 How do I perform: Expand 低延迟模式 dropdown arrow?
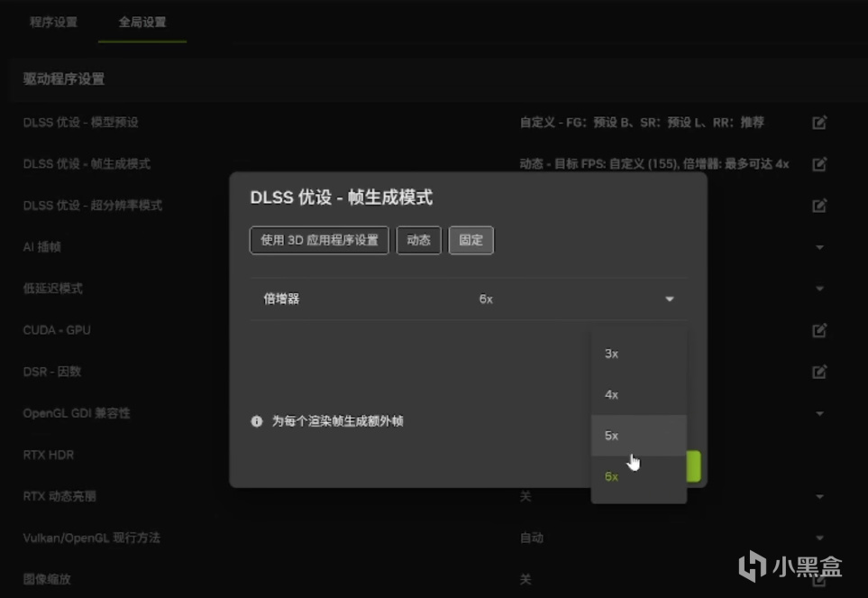pyautogui.click(x=819, y=289)
